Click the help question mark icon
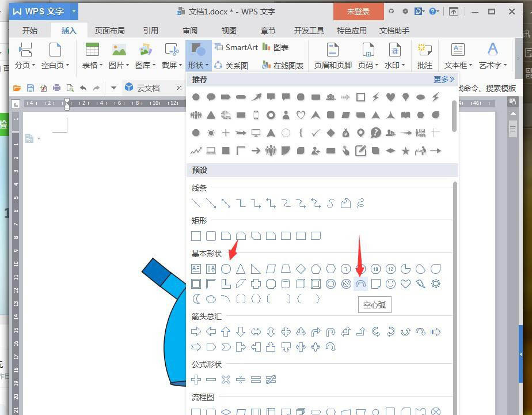Viewport: 532px width, 415px height. point(432,12)
